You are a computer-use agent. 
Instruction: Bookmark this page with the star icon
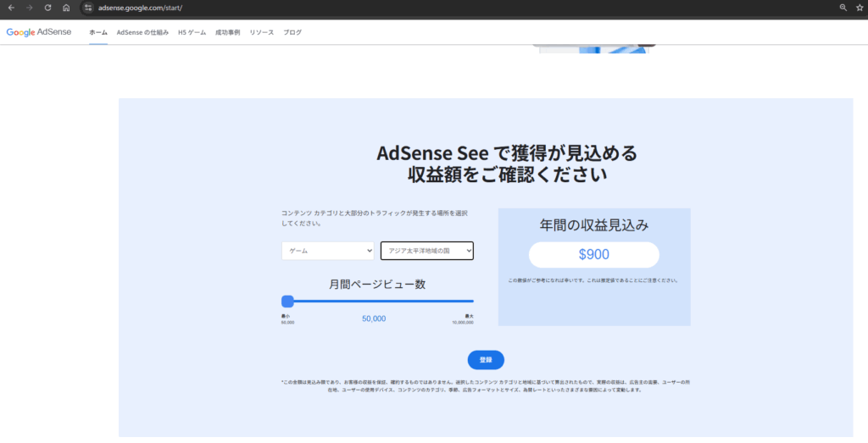pyautogui.click(x=860, y=8)
